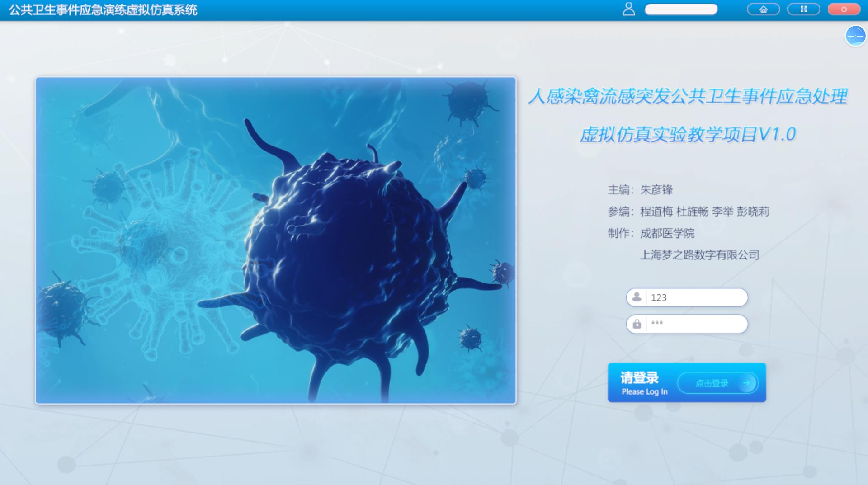Focus the username field containing 123

coord(687,297)
